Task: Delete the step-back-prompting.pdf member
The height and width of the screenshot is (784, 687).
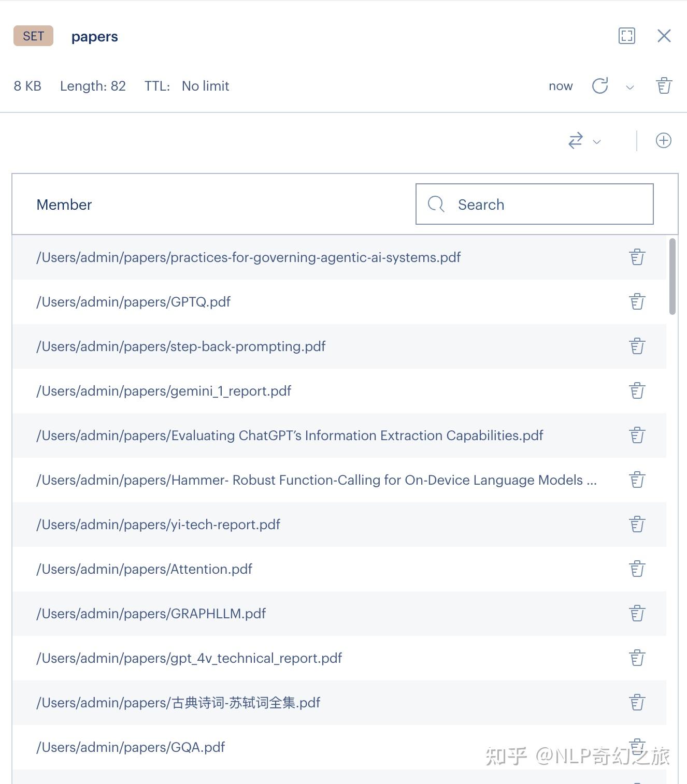Action: (x=637, y=346)
